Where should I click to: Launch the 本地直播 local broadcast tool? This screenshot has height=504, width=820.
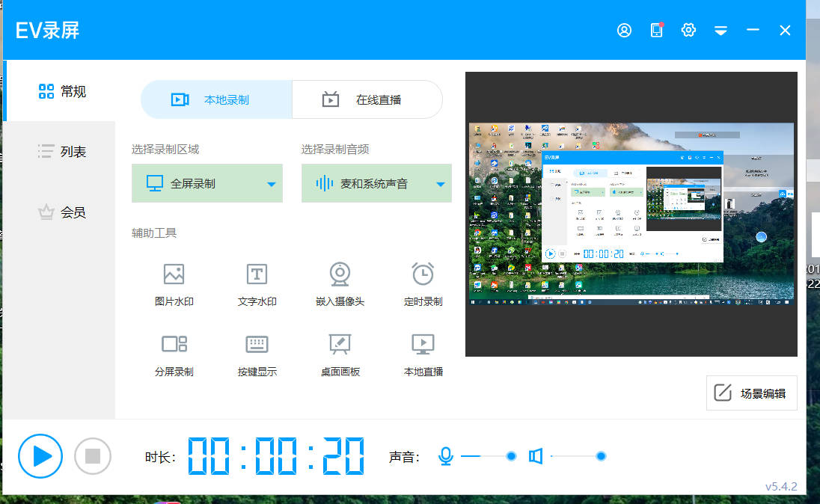click(x=423, y=344)
